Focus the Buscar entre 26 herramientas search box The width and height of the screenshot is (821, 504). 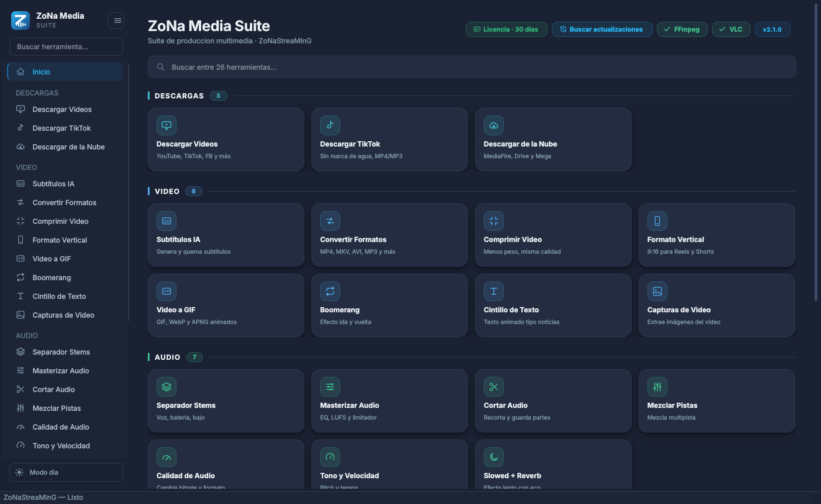pyautogui.click(x=471, y=67)
